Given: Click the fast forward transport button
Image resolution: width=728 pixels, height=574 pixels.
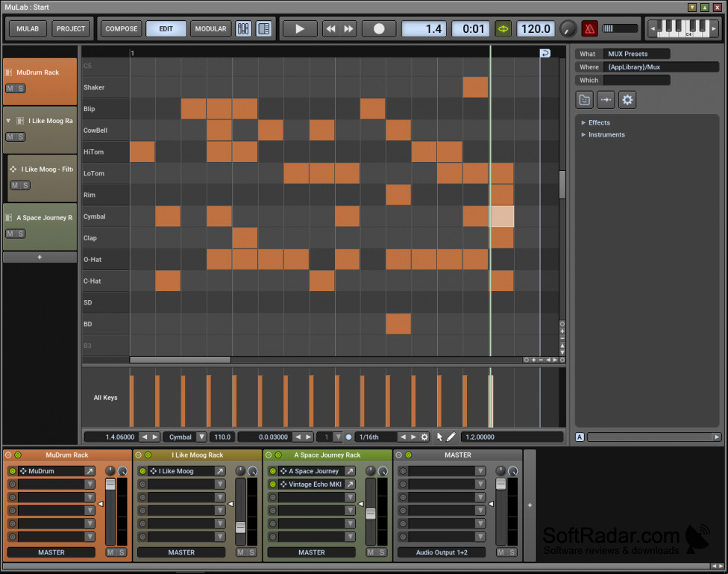Looking at the screenshot, I should click(x=348, y=29).
